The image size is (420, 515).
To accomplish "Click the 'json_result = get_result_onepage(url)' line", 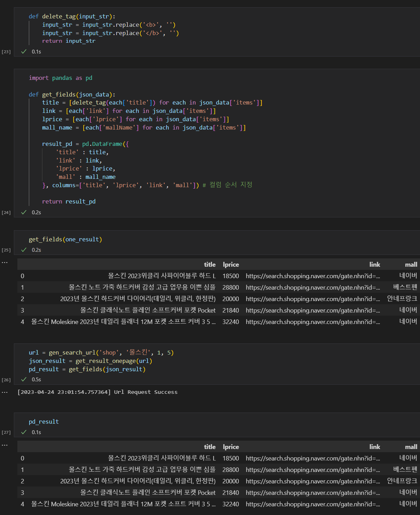I will (90, 361).
